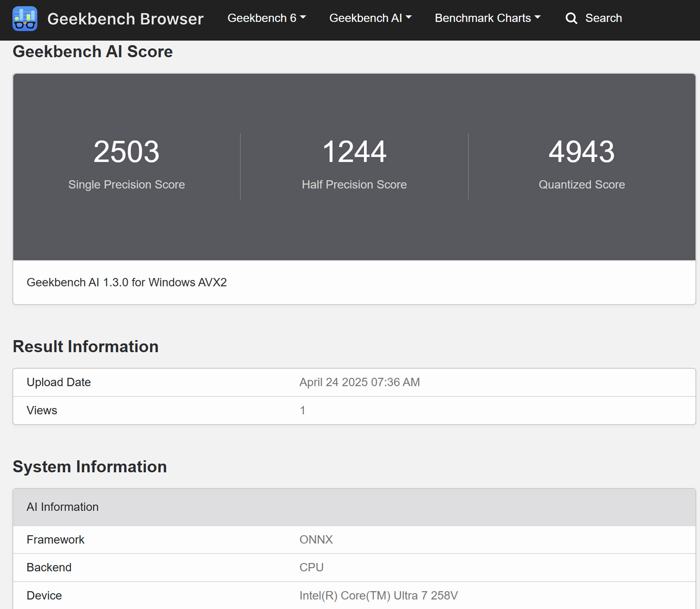Select the 2503 Single Precision Score

pyautogui.click(x=126, y=151)
